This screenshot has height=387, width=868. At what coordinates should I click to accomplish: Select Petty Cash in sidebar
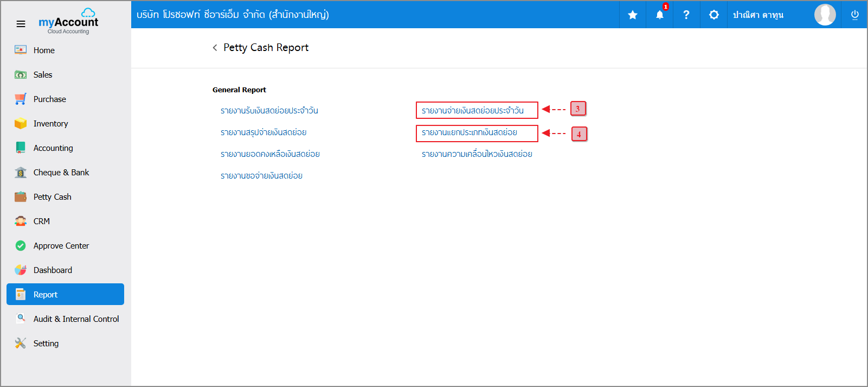point(52,197)
